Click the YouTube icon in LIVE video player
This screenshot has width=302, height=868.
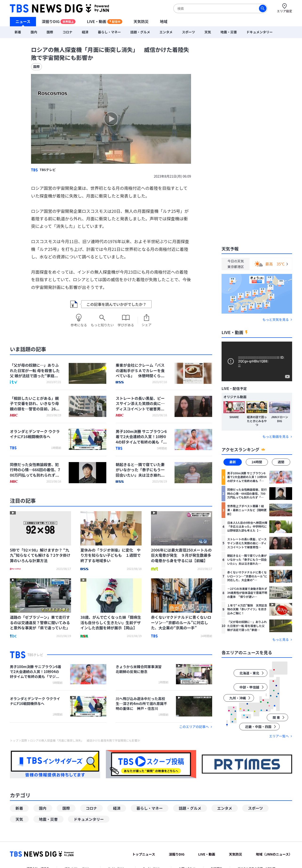(x=287, y=376)
